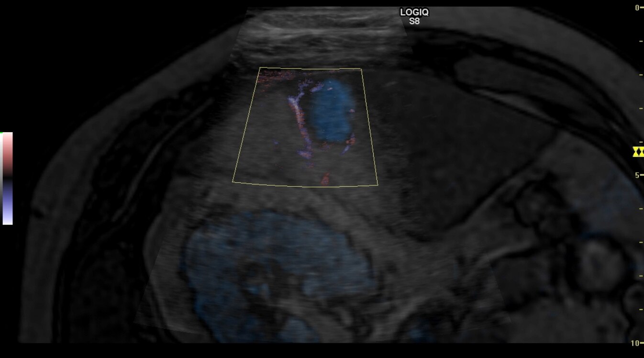
Task: Click the depth tick mark just below 0
Action: [x=641, y=42]
